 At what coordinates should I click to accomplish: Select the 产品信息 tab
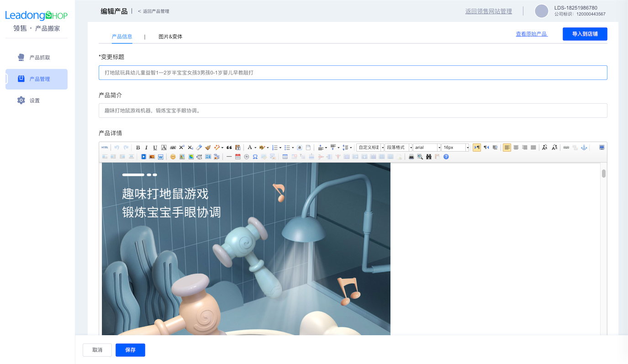tap(122, 36)
